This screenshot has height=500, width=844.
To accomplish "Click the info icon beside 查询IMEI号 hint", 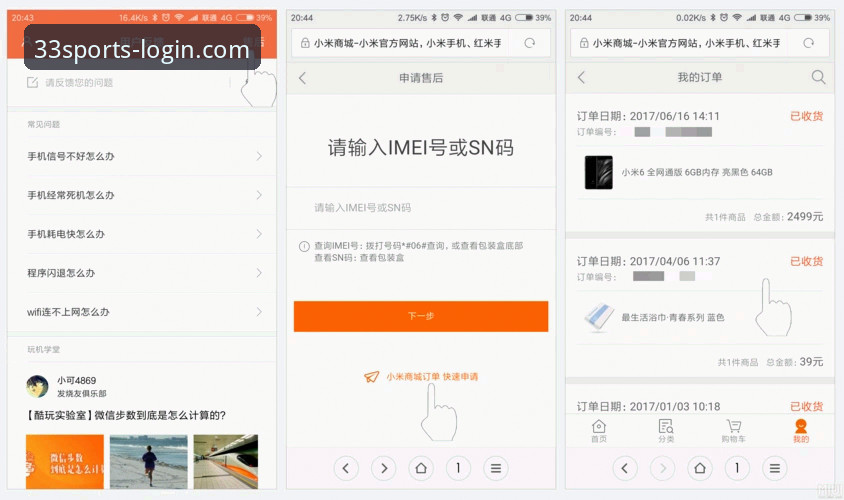I will pyautogui.click(x=304, y=247).
